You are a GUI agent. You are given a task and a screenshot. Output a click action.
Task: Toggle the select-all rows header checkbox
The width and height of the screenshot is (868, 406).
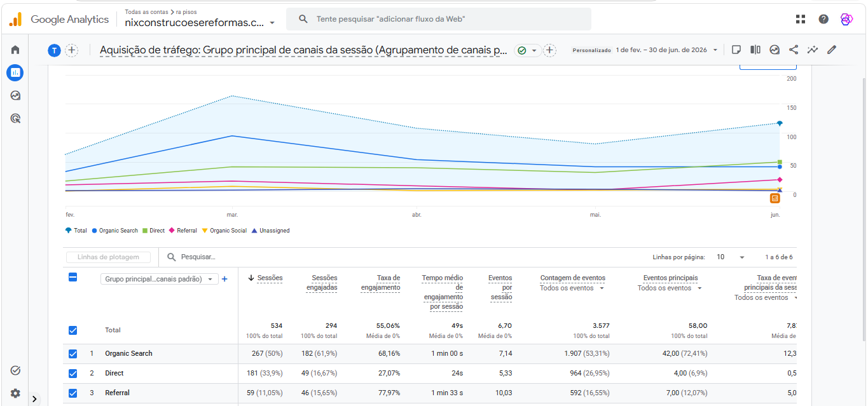[x=72, y=277]
